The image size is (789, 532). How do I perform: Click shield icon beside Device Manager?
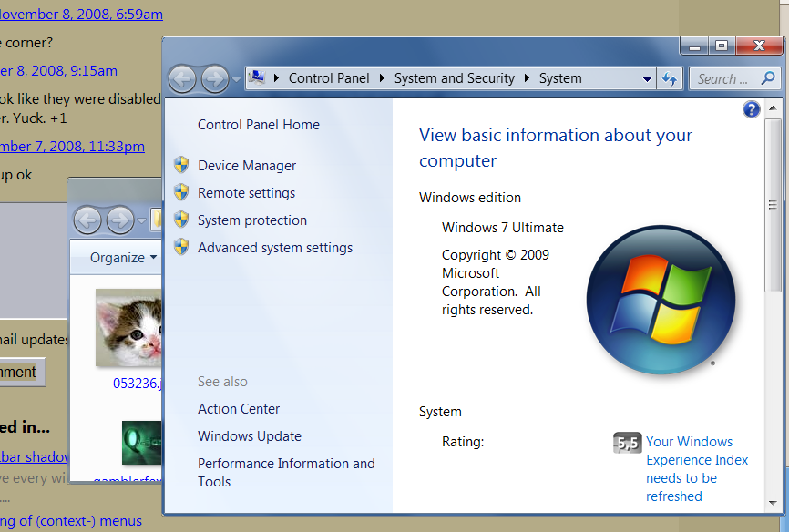pyautogui.click(x=181, y=165)
